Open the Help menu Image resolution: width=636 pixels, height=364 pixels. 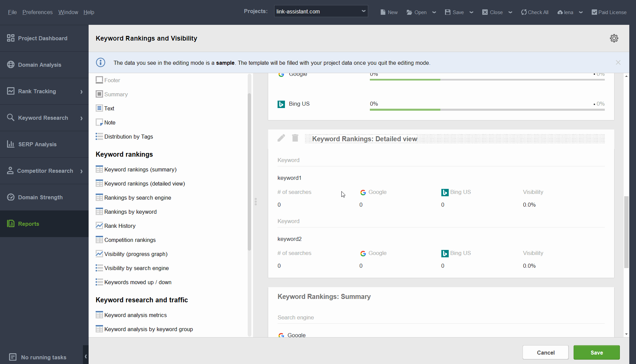[89, 12]
